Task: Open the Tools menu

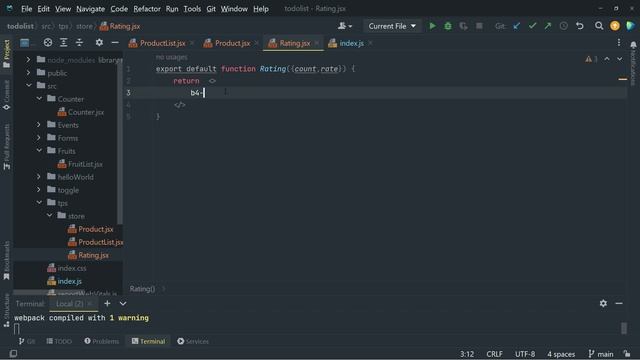Action: coord(192,9)
